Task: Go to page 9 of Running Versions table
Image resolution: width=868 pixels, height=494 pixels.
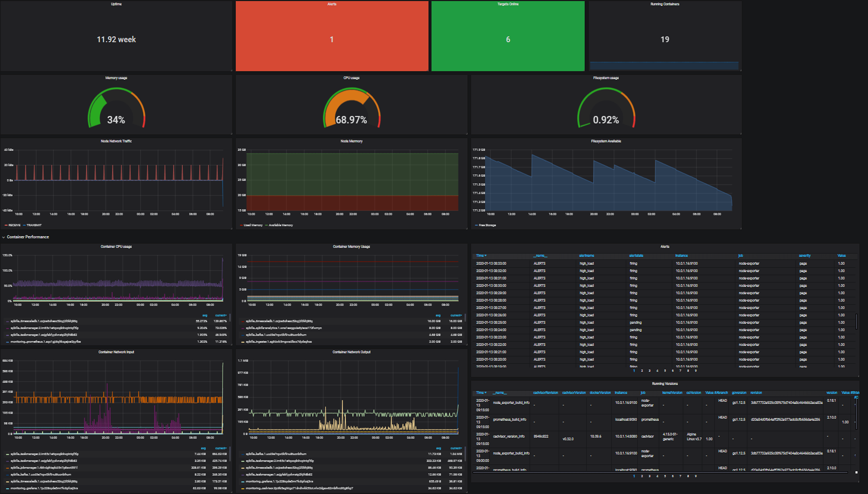Action: (696, 476)
